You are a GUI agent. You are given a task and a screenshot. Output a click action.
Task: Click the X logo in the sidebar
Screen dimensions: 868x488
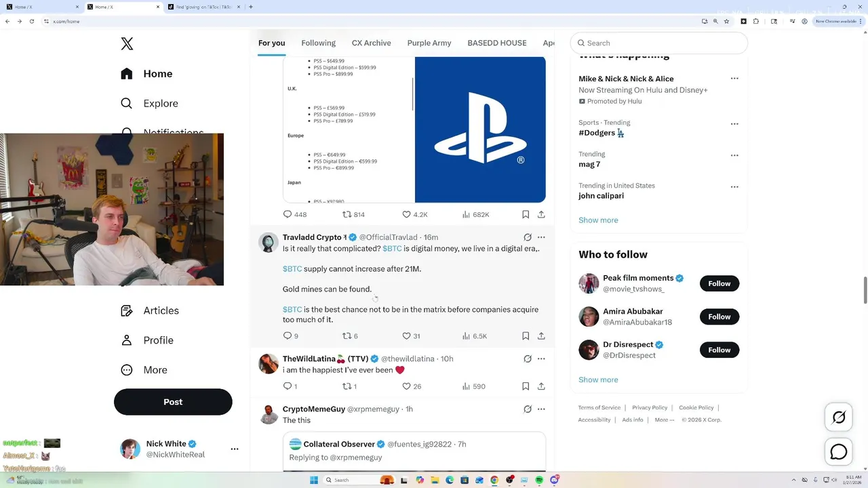pyautogui.click(x=127, y=44)
